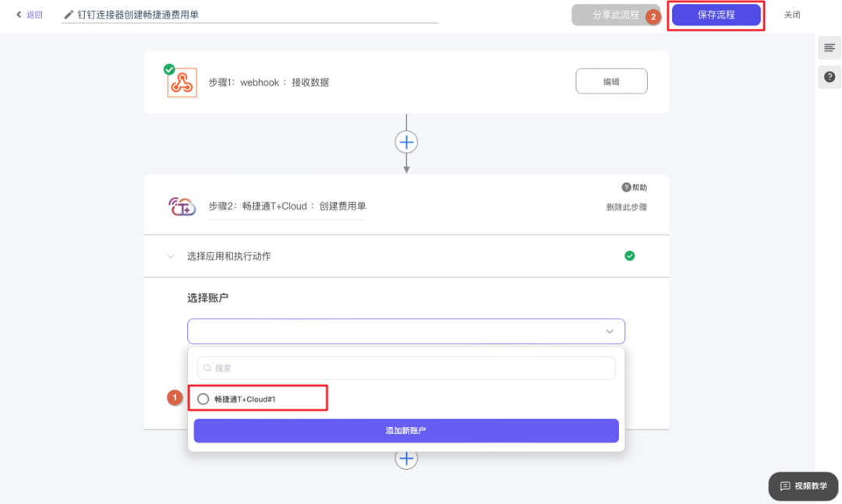The image size is (842, 504).
Task: Open 帮助 for step 2
Action: point(634,187)
